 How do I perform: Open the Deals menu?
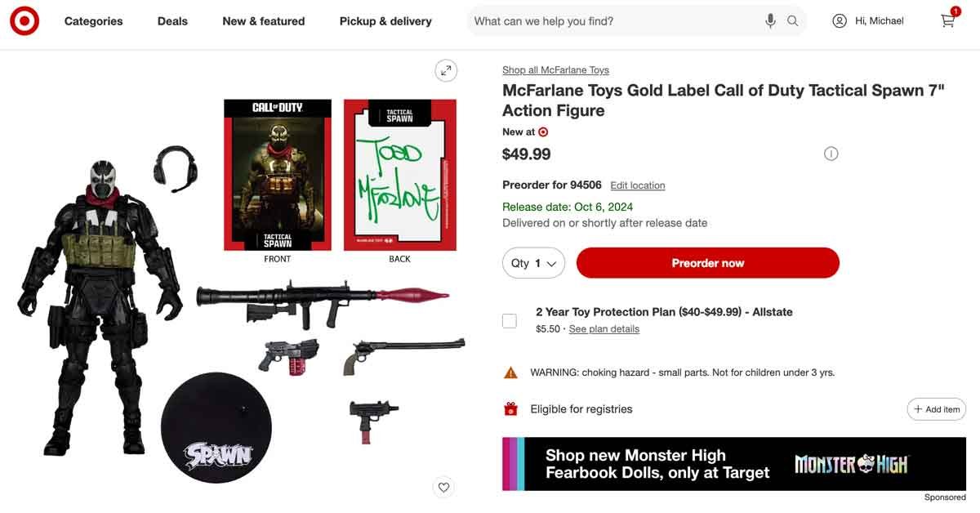pyautogui.click(x=172, y=21)
